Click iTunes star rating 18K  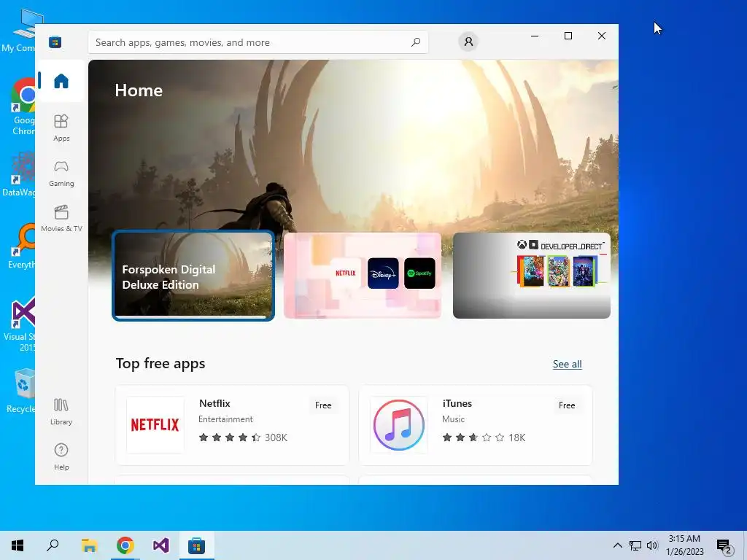pyautogui.click(x=484, y=437)
